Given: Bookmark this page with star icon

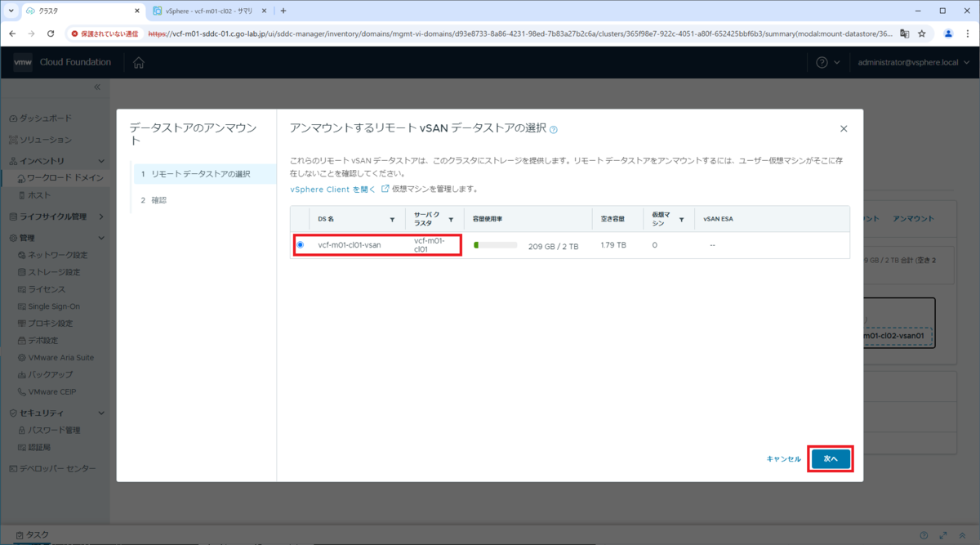Looking at the screenshot, I should [922, 34].
